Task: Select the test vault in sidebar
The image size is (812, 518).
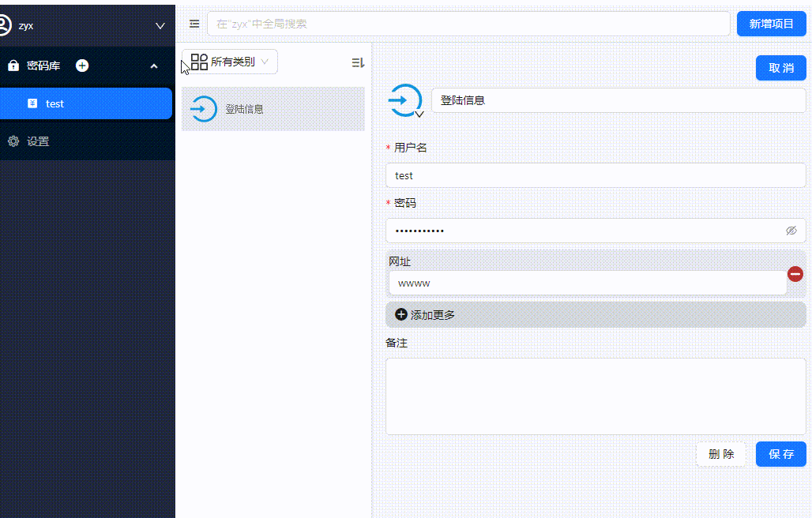Action: pyautogui.click(x=85, y=103)
